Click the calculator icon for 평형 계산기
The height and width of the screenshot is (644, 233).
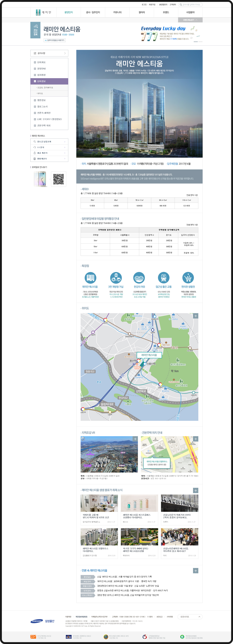[x=35, y=159]
